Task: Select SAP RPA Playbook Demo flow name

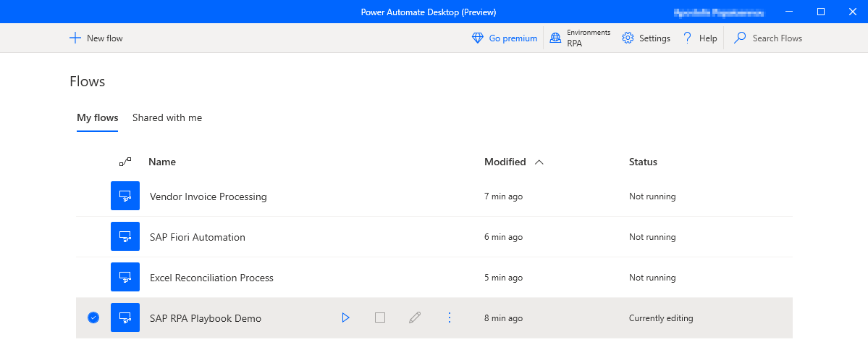Action: click(x=206, y=318)
